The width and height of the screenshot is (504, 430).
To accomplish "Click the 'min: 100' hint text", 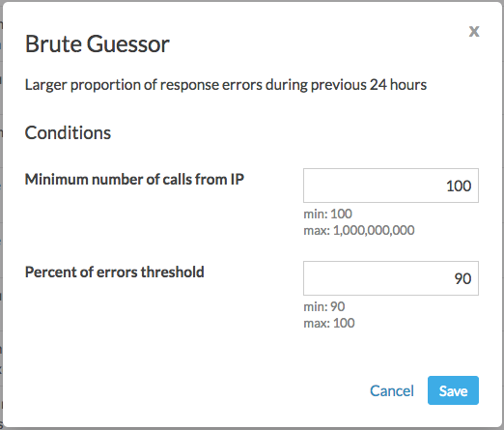I will click(328, 214).
